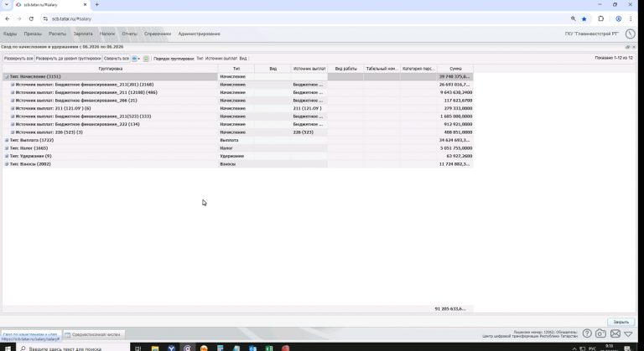Expand 'Тип: Удержание (9)' group
644x351 pixels.
[x=6, y=156]
